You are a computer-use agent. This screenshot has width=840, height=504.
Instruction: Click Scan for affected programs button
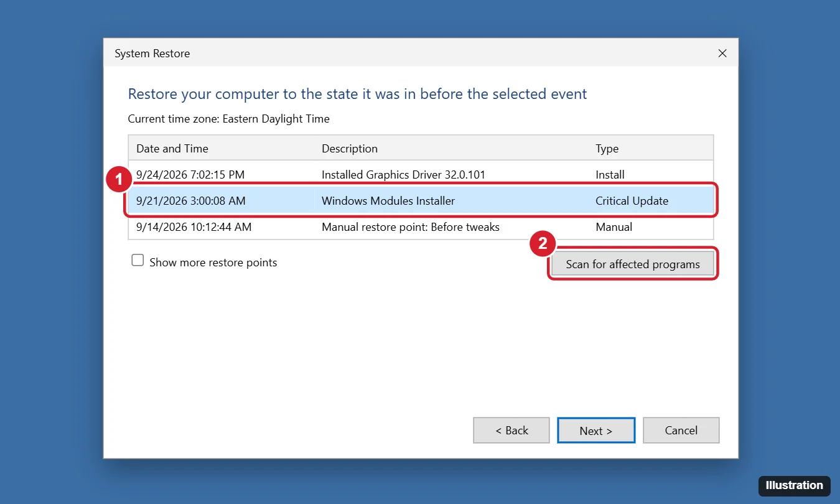(633, 264)
